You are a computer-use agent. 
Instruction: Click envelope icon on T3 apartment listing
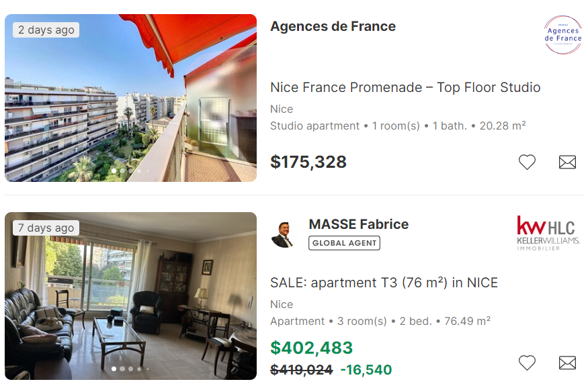[567, 362]
